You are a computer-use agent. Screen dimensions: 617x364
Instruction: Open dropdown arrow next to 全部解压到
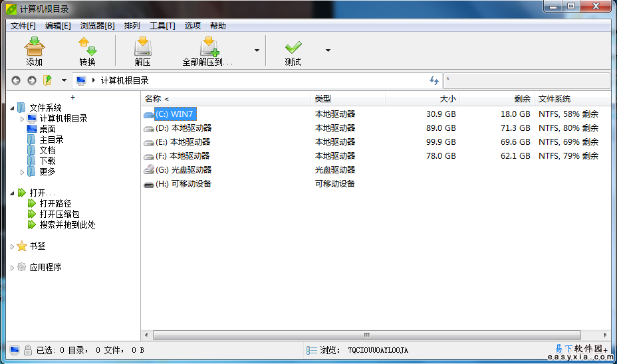(257, 50)
